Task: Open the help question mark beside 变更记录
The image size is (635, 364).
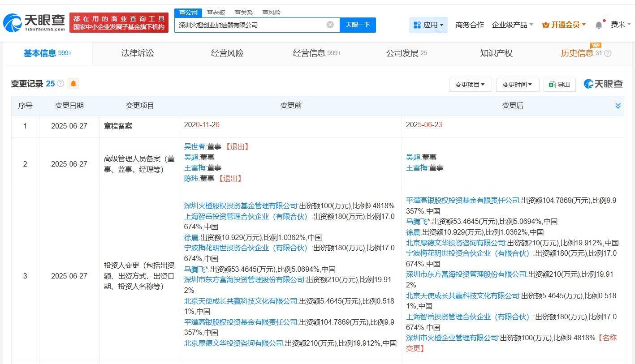Action: [x=60, y=84]
